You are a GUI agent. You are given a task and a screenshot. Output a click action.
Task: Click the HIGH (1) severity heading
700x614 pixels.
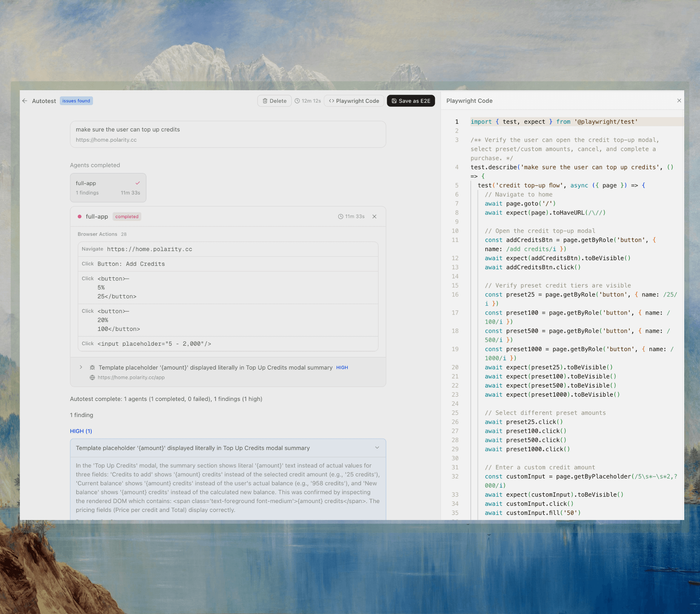[81, 431]
